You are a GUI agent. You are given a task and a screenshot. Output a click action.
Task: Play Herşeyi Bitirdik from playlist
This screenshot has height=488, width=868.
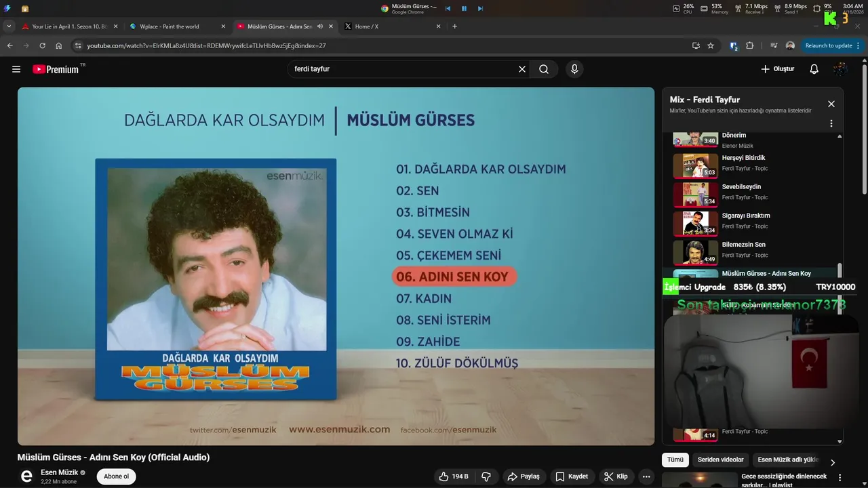click(753, 165)
